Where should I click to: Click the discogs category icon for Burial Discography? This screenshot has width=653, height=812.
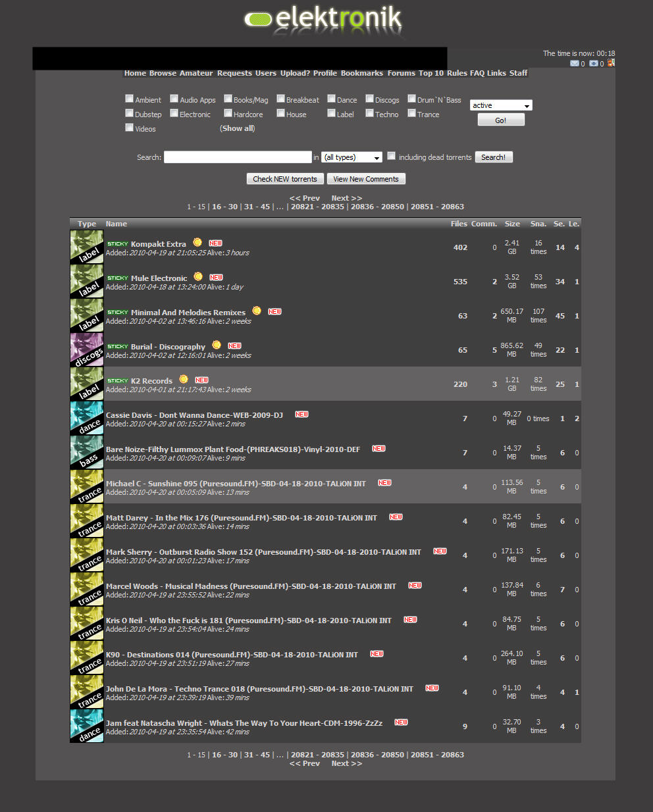click(87, 350)
